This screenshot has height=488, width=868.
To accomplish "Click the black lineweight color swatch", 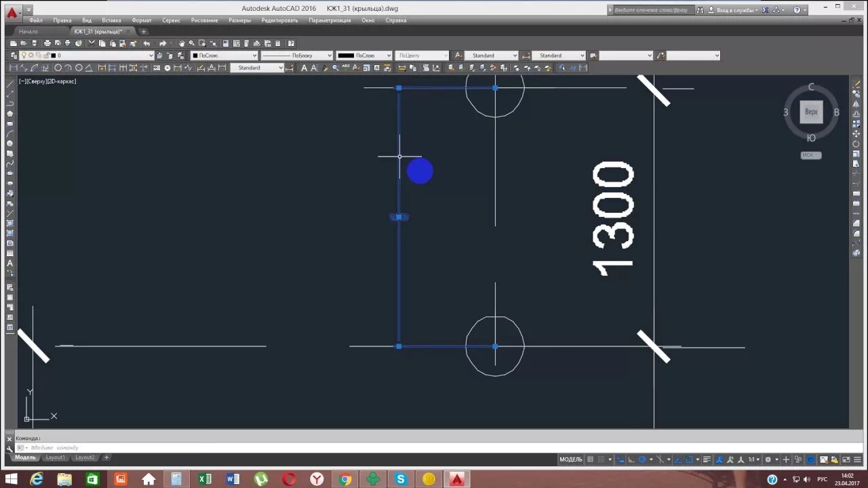I will pos(346,55).
